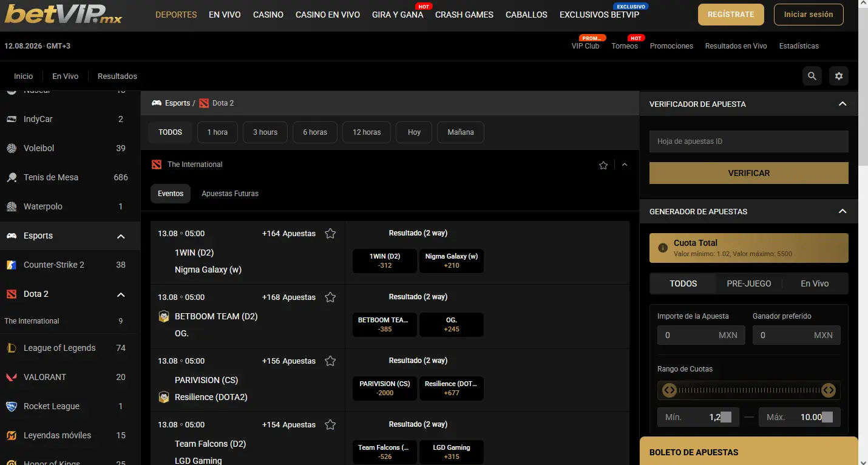
Task: Switch to the Apuestas Futuras tab
Action: point(230,194)
